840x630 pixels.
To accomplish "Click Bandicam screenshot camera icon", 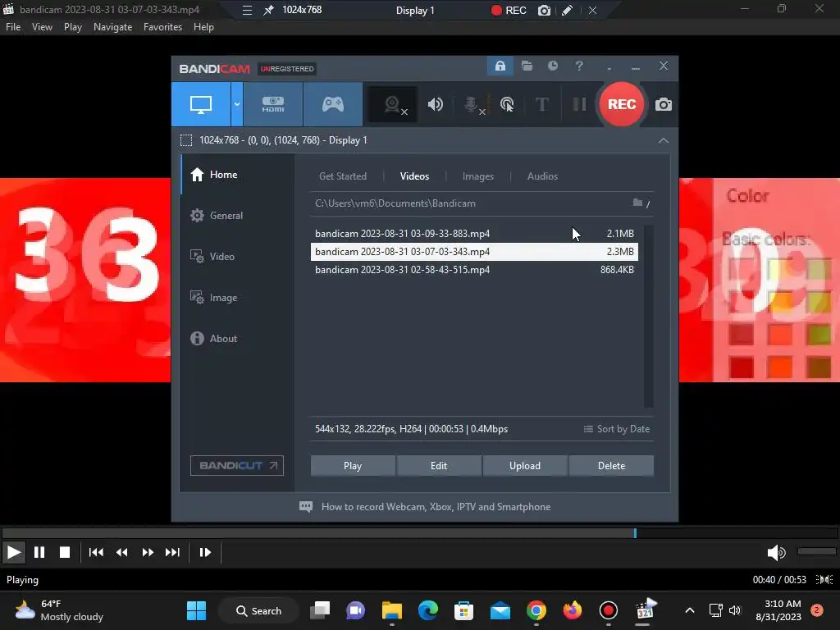I will [x=663, y=104].
